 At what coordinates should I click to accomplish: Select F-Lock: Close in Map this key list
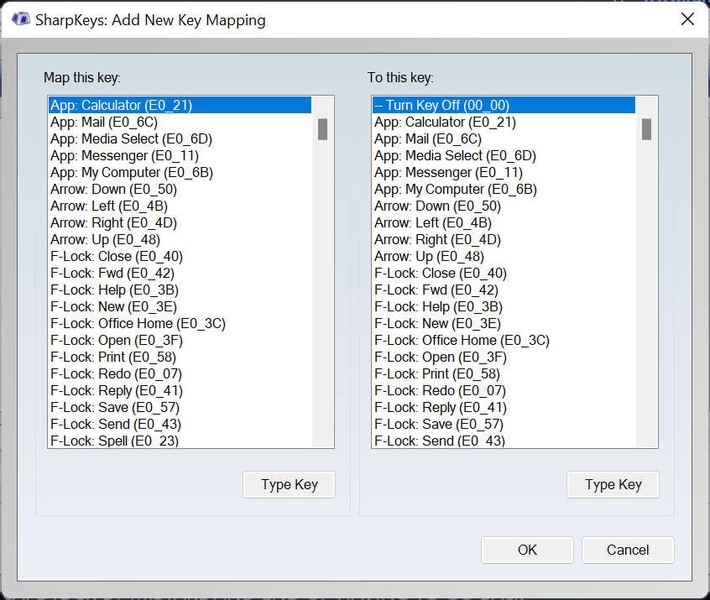[x=180, y=256]
